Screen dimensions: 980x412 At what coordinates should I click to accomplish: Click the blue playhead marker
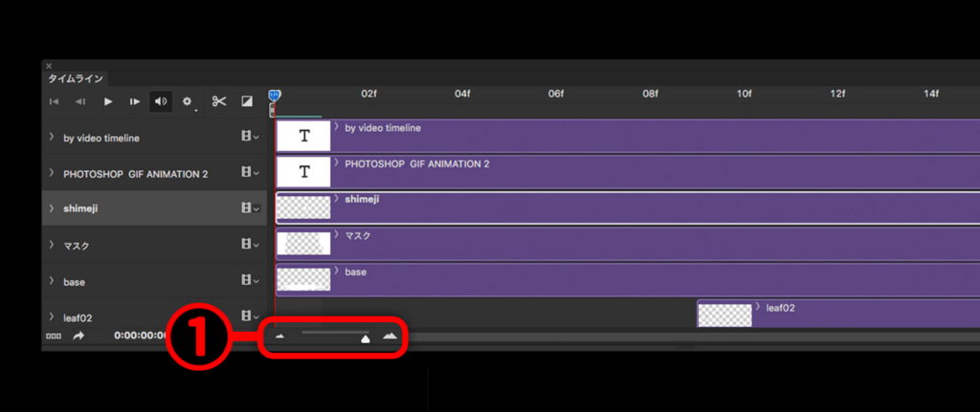coord(275,96)
